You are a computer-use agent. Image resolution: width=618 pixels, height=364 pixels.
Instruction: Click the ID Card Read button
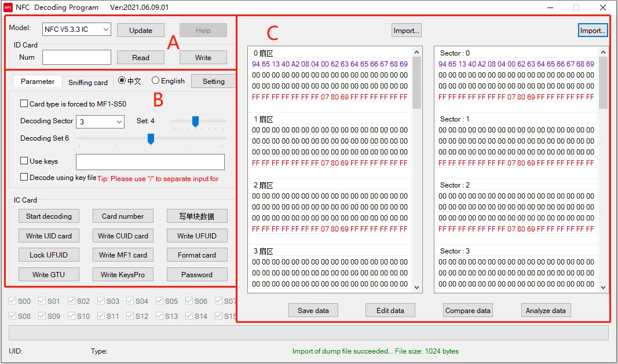(x=141, y=57)
